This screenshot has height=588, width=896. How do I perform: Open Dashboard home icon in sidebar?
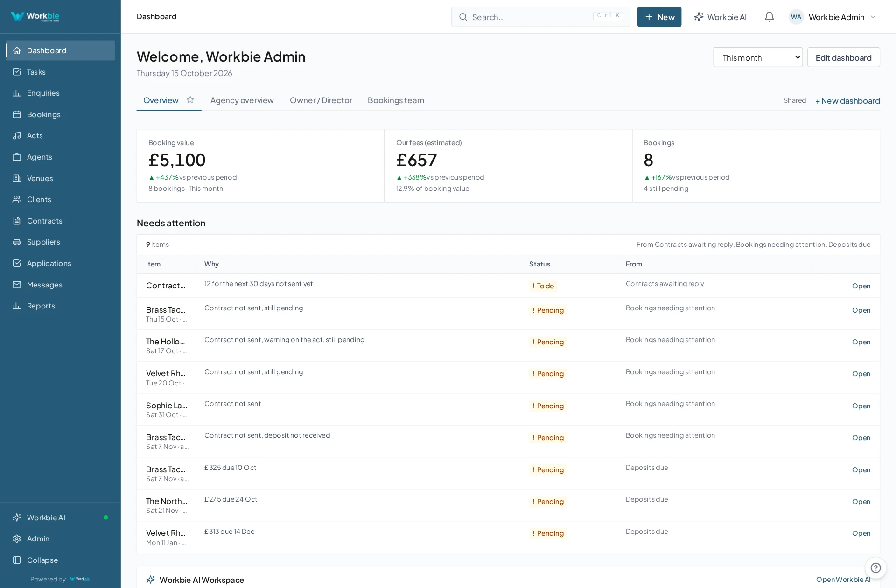point(17,50)
